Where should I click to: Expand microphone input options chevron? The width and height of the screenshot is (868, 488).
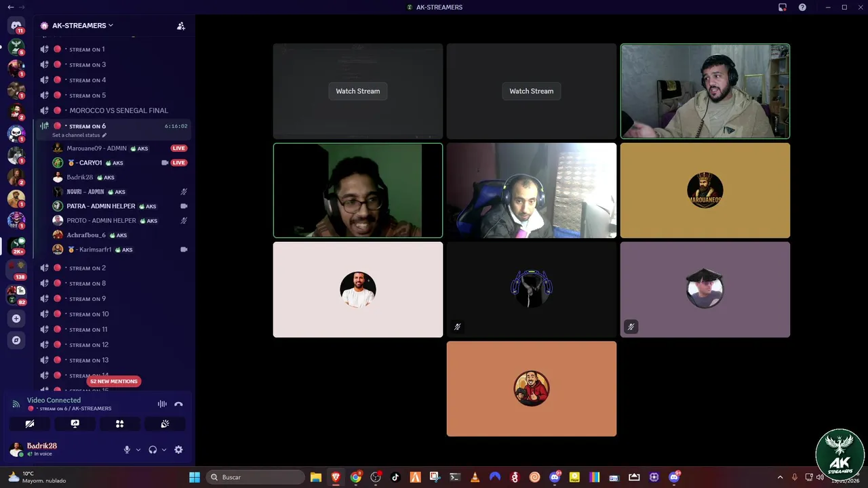click(138, 449)
